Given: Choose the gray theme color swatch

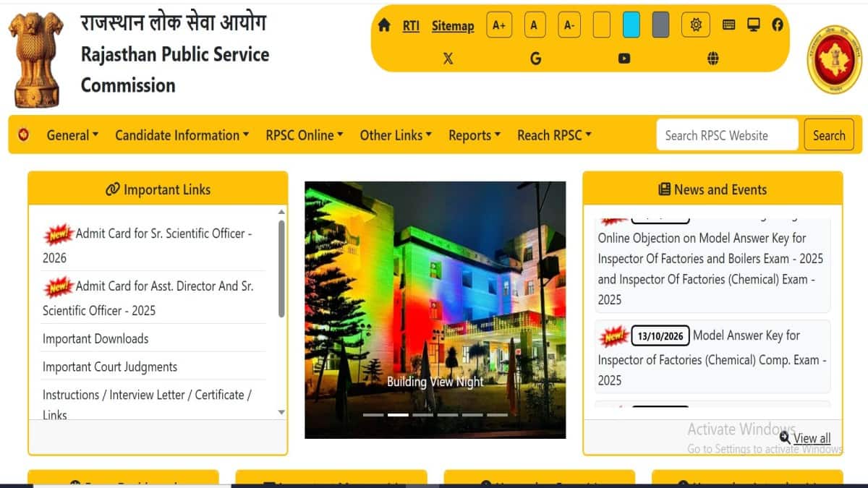Looking at the screenshot, I should pyautogui.click(x=660, y=25).
